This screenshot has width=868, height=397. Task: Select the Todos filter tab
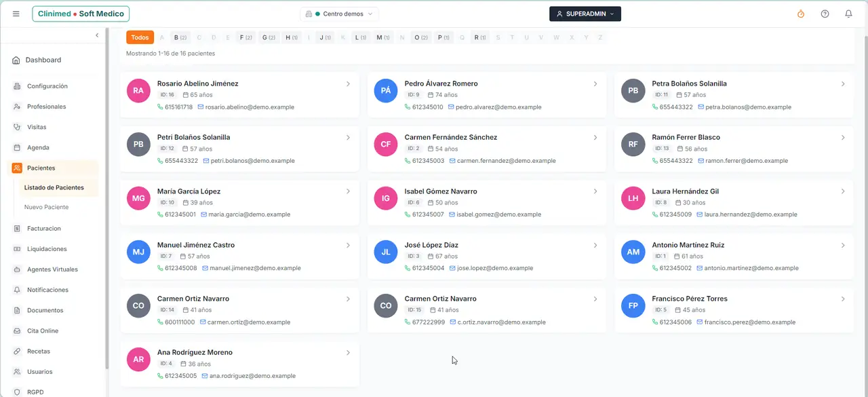click(140, 37)
